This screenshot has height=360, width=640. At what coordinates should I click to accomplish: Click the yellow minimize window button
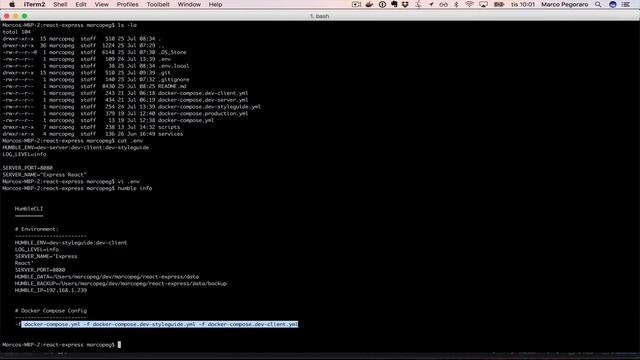click(16, 16)
